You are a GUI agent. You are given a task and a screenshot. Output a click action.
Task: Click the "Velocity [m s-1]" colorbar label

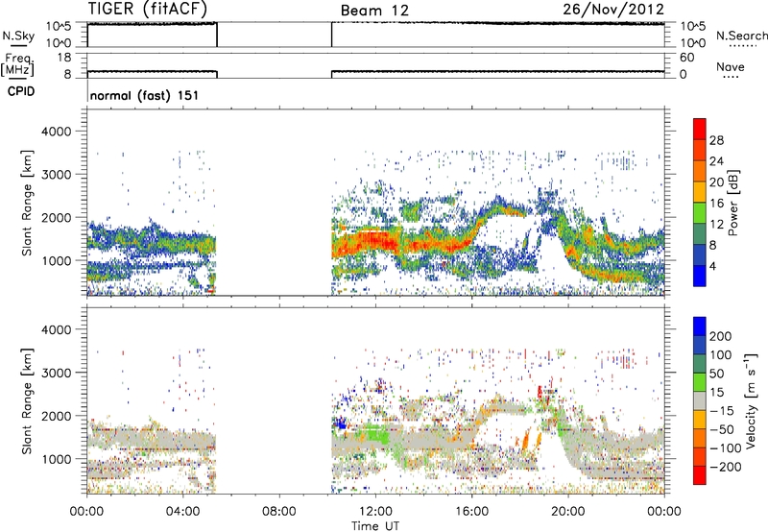tap(751, 400)
